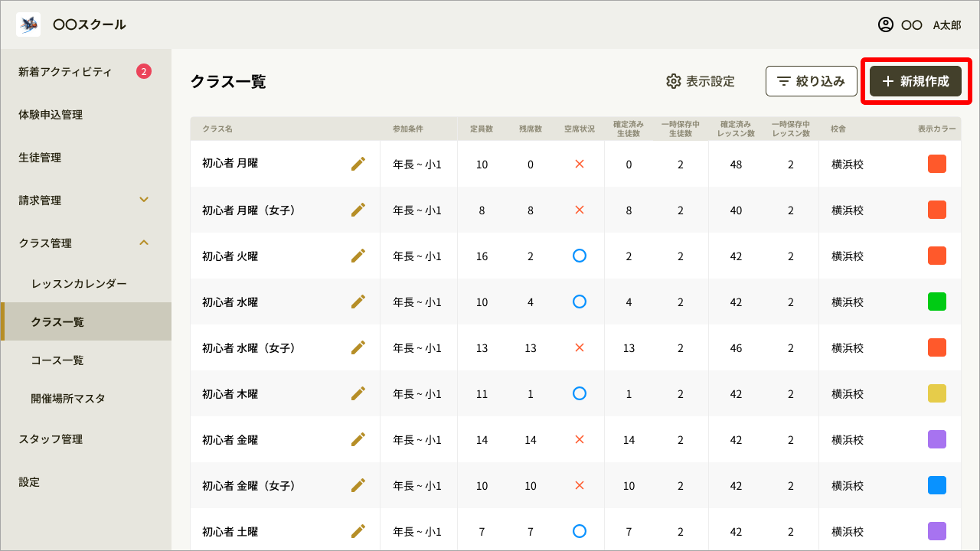
Task: Edit the 初心者 火曜 class via pencil icon
Action: coord(358,256)
